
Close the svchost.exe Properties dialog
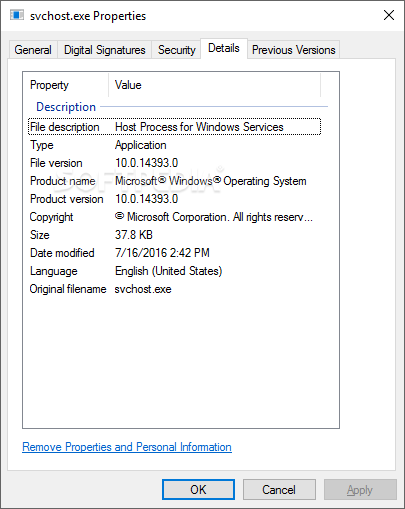click(389, 15)
